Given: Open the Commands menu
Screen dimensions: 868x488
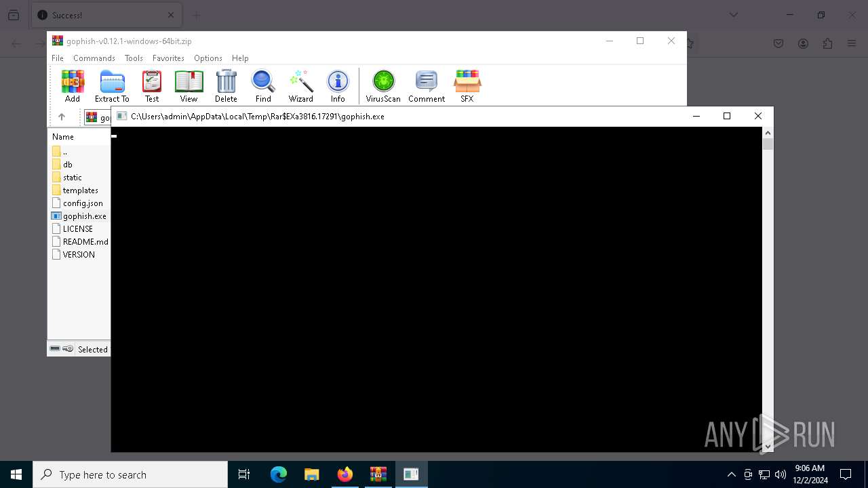Looking at the screenshot, I should pos(94,58).
